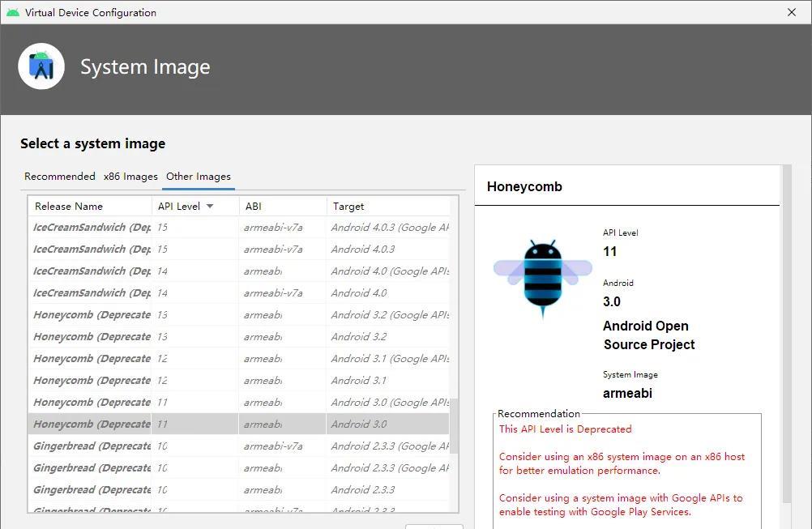Viewport: 812px width, 529px height.
Task: Sort by the ABI column header
Action: coord(283,206)
